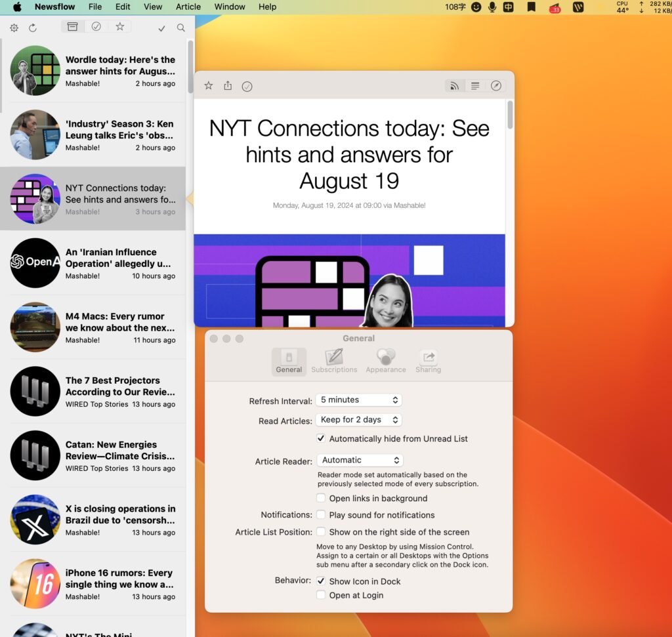This screenshot has height=637, width=672.
Task: Star the NYT Connections article
Action: 208,85
